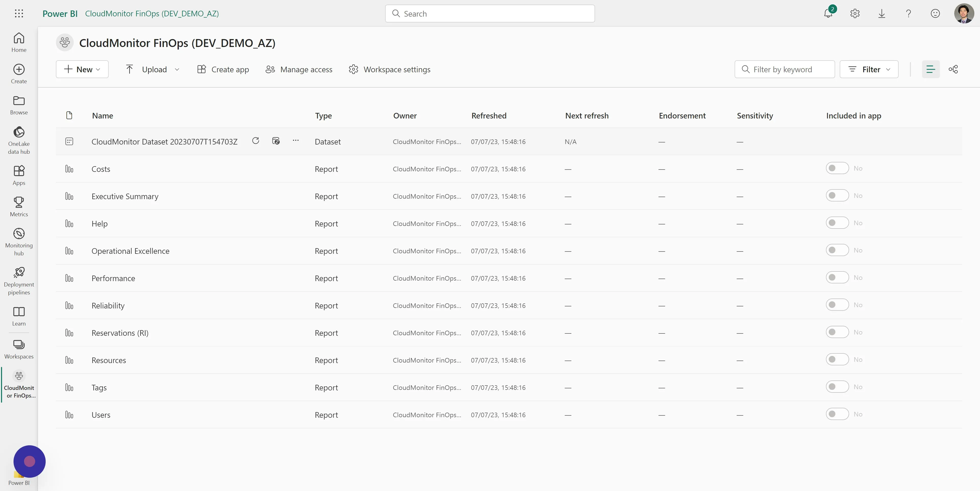The image size is (980, 491).
Task: Open Deployment pipelines
Action: coord(19,281)
